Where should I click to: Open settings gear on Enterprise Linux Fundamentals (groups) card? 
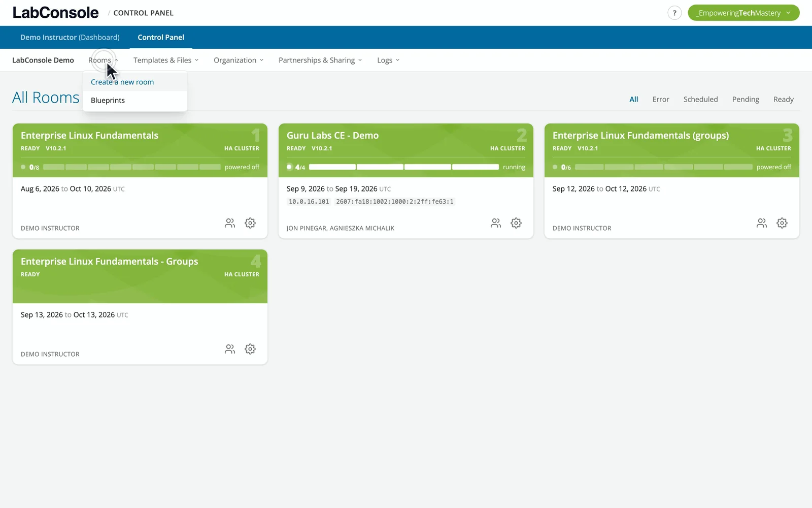click(x=782, y=223)
